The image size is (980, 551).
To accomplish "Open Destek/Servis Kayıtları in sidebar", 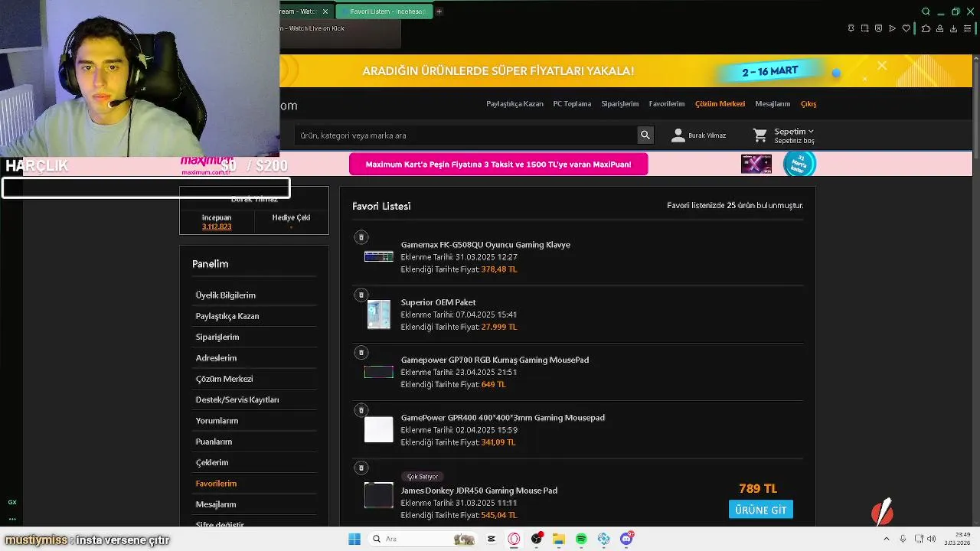I will pyautogui.click(x=237, y=399).
